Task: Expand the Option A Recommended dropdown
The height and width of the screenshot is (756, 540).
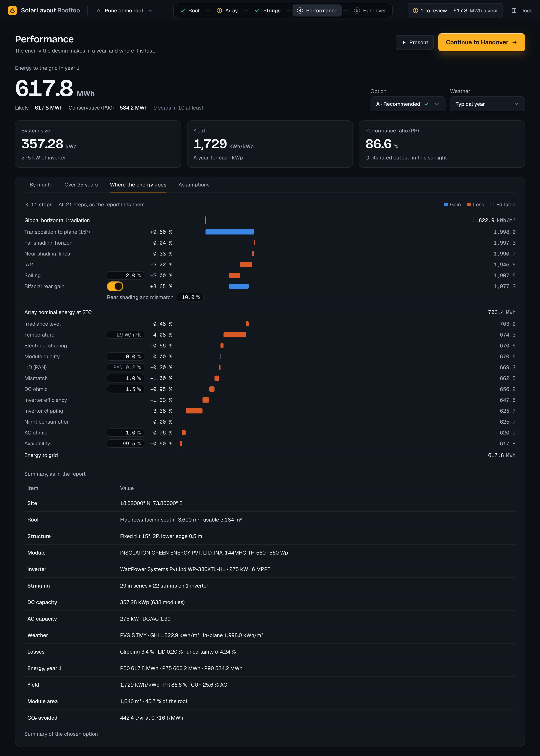Action: click(408, 104)
